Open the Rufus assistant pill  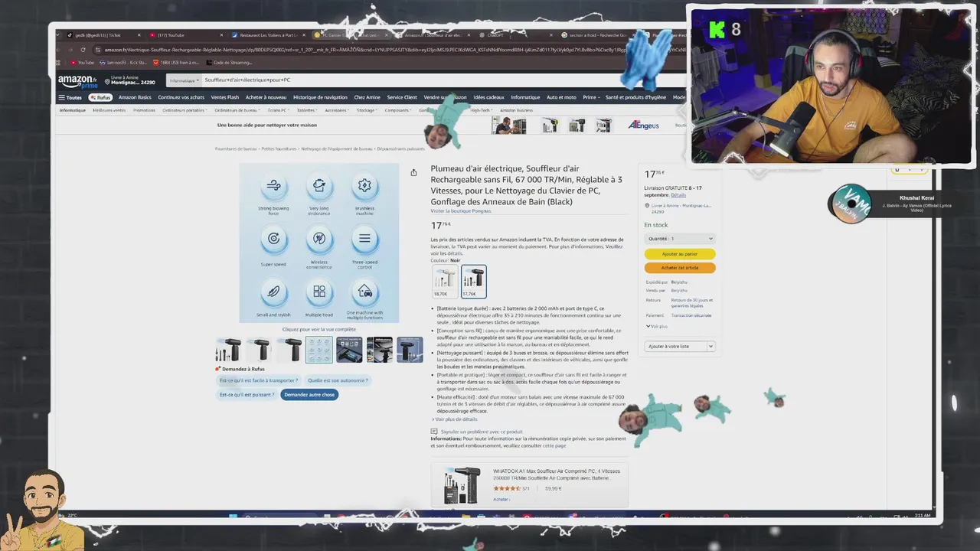[100, 97]
